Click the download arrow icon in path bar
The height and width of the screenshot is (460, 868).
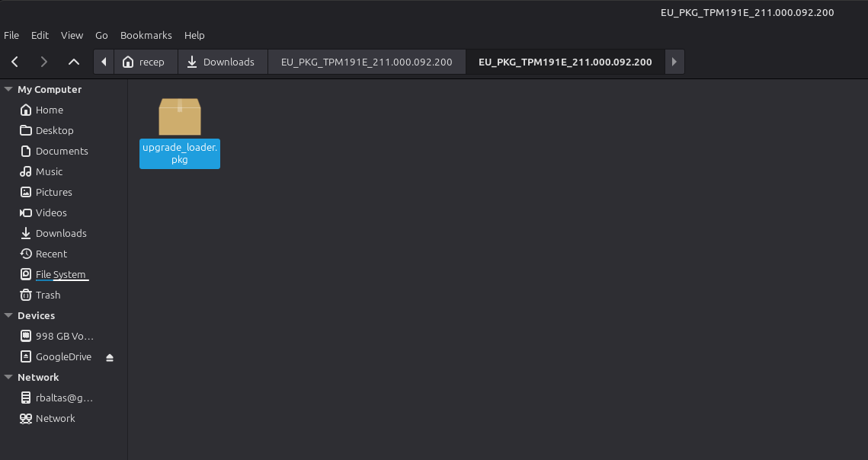[x=192, y=62]
